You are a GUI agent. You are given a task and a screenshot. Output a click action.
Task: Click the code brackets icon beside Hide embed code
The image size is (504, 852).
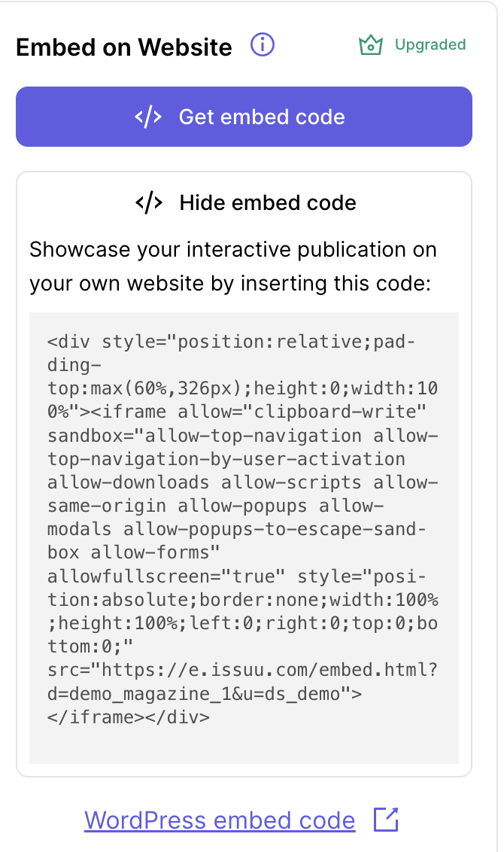148,202
